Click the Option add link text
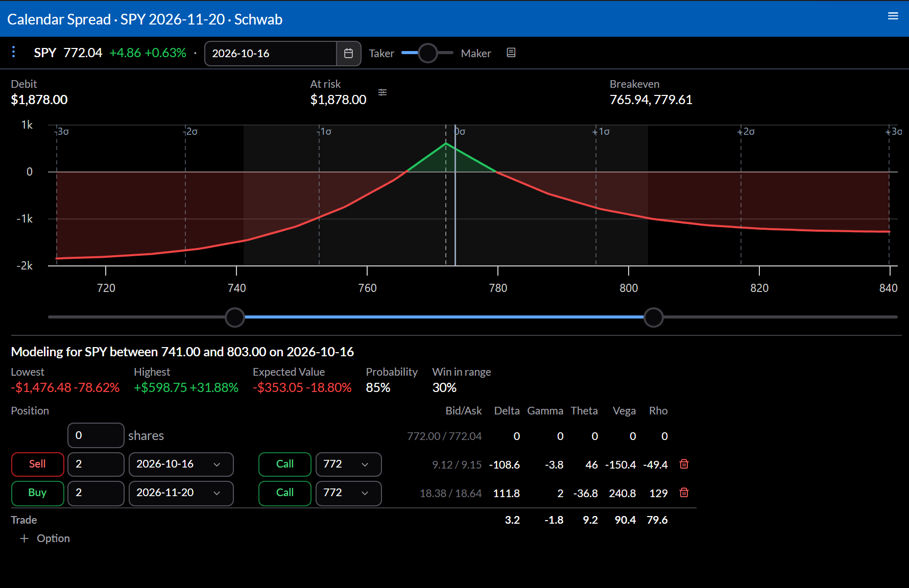The image size is (909, 588). [53, 538]
